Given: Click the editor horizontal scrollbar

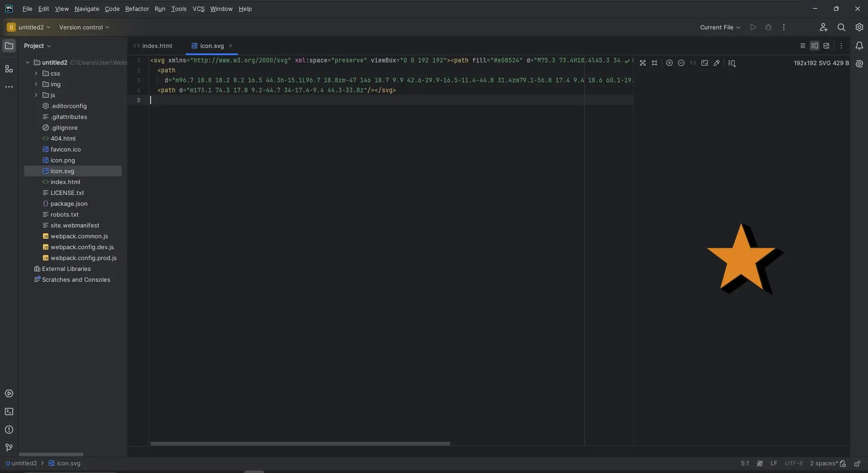Looking at the screenshot, I should [300, 444].
